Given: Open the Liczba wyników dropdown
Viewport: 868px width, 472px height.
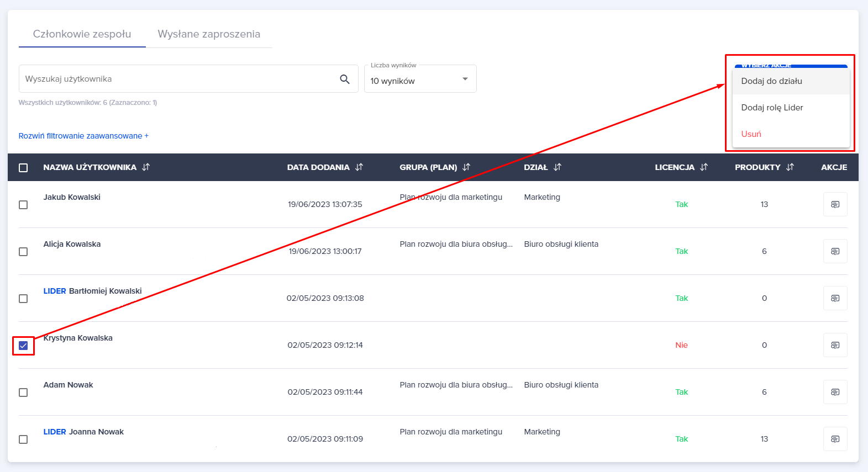Looking at the screenshot, I should tap(420, 79).
